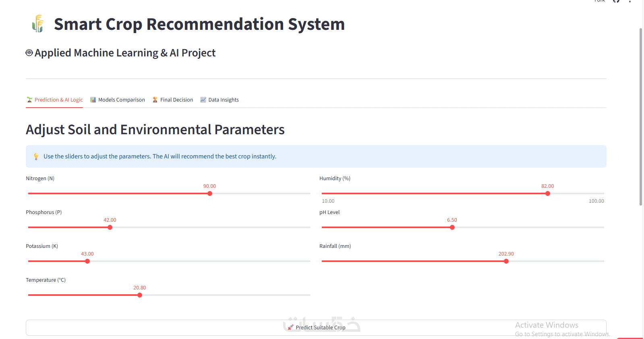Click the Nitrogen slider handle at 90.00
Screen dimensions: 644x339
(x=210, y=193)
